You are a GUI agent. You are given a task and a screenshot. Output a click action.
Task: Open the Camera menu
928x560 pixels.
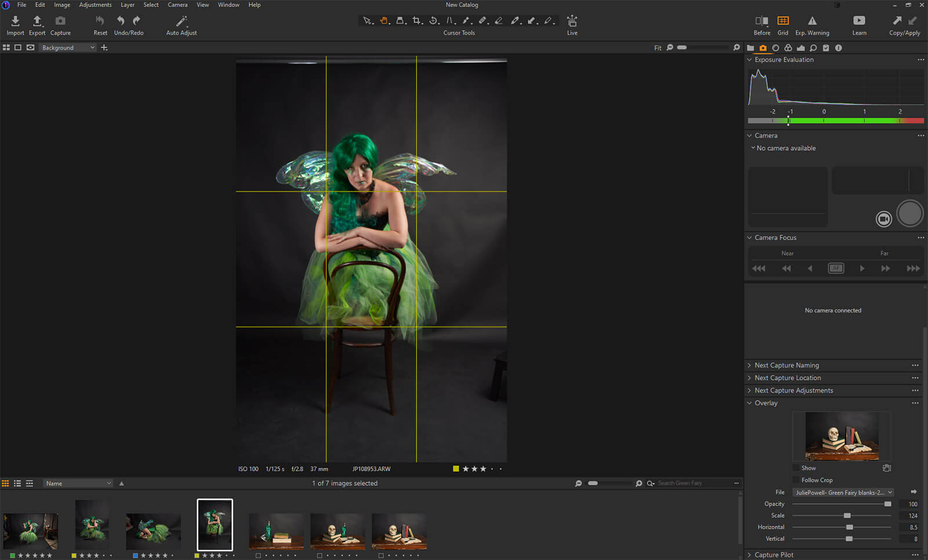(x=177, y=5)
